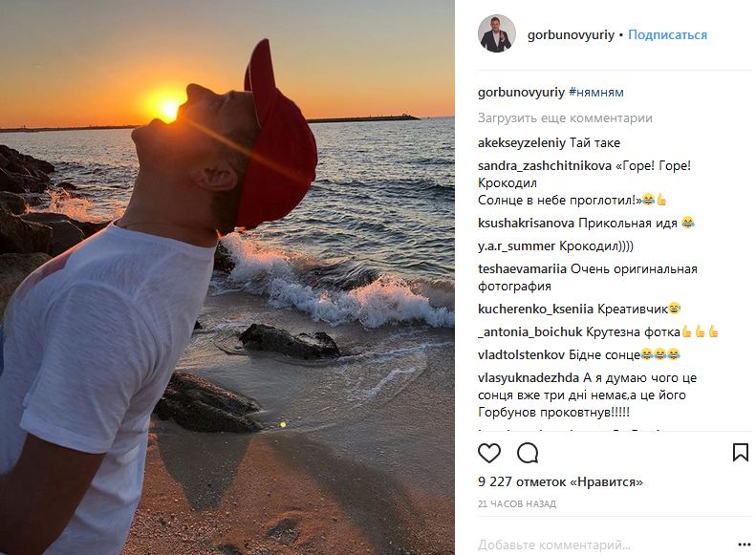
Task: Open hashtag #нямням
Action: 596,92
